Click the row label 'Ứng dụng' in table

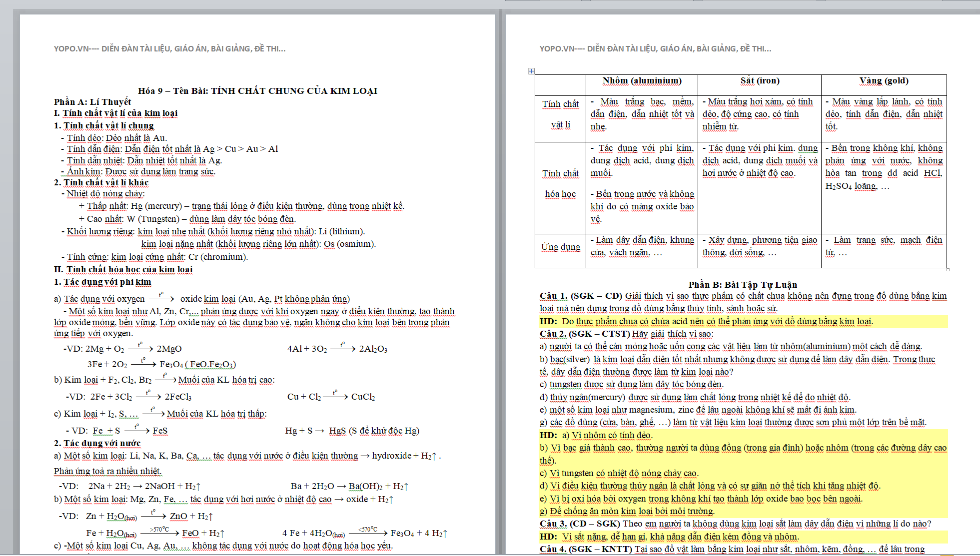pos(561,247)
